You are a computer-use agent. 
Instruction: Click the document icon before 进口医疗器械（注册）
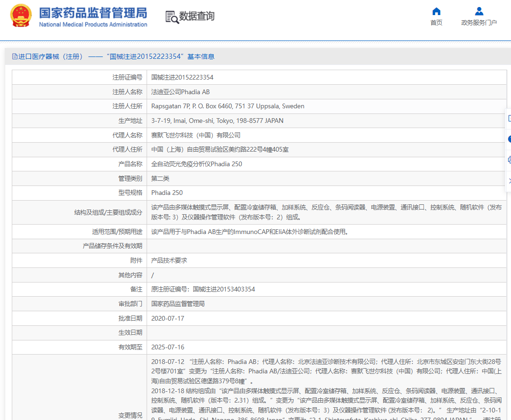coord(15,57)
